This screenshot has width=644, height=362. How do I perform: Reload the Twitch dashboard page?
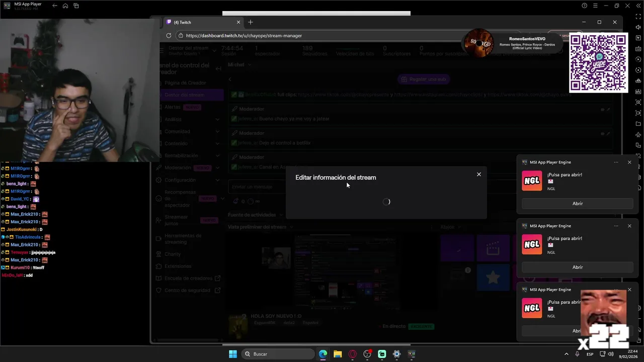(169, 36)
